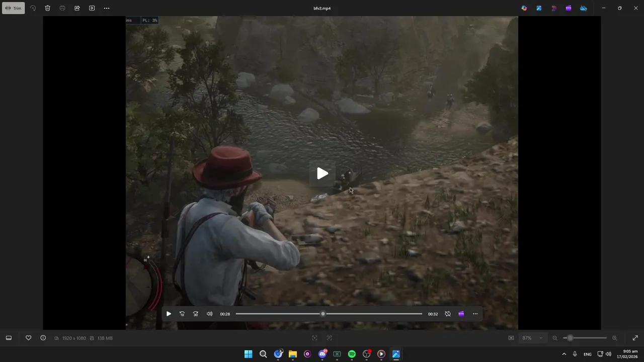Start slideshow from top toolbar icon
644x362 pixels.
pyautogui.click(x=92, y=8)
